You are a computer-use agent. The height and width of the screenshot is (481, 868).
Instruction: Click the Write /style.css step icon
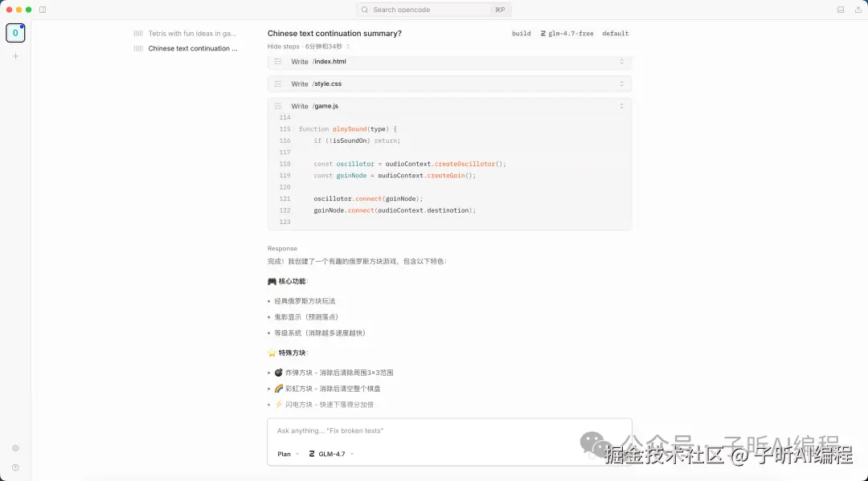pos(278,84)
